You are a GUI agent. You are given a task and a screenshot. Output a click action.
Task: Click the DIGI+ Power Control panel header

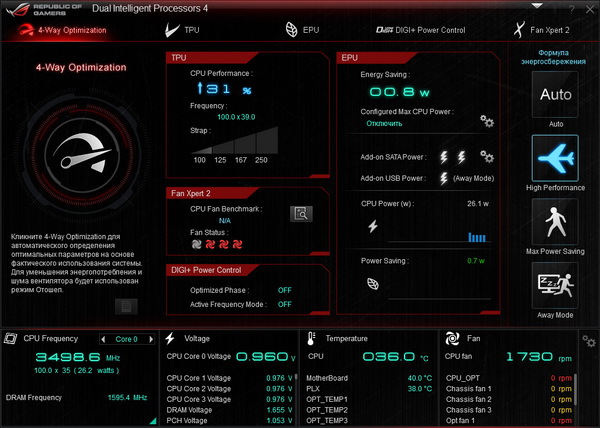tap(212, 270)
